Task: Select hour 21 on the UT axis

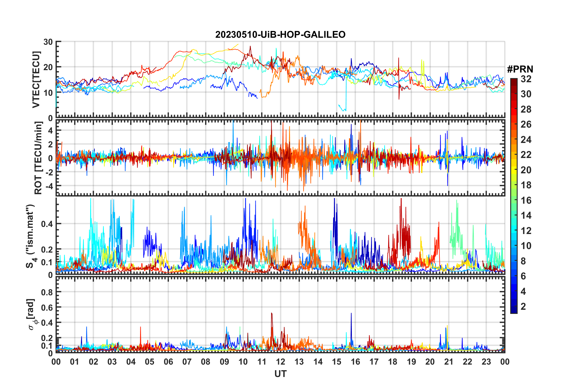Action: pyautogui.click(x=449, y=362)
